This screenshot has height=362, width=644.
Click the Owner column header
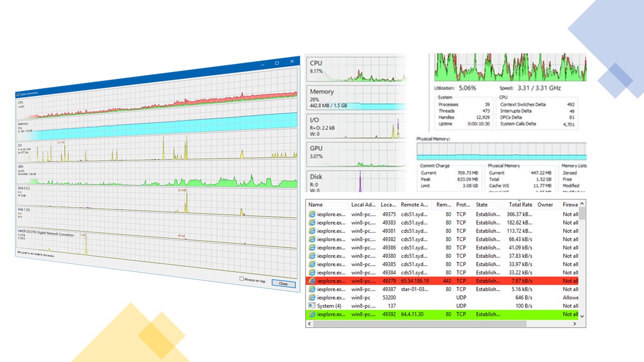point(545,205)
